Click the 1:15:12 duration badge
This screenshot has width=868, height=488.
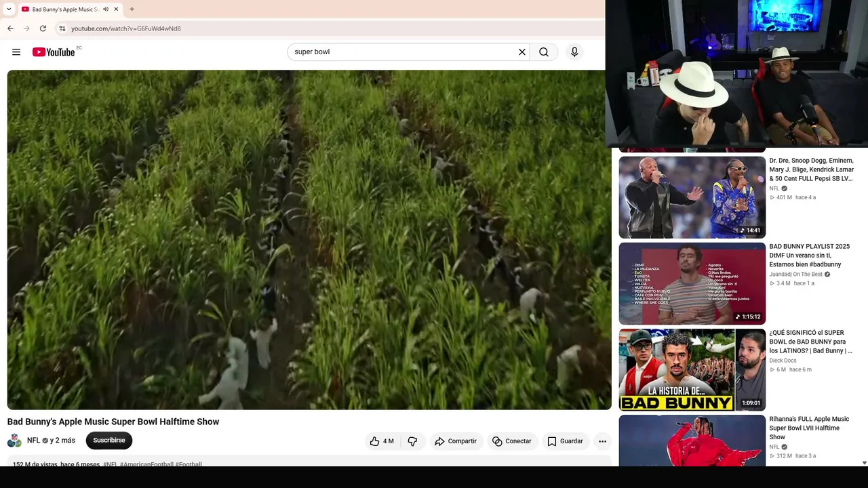[x=748, y=317]
